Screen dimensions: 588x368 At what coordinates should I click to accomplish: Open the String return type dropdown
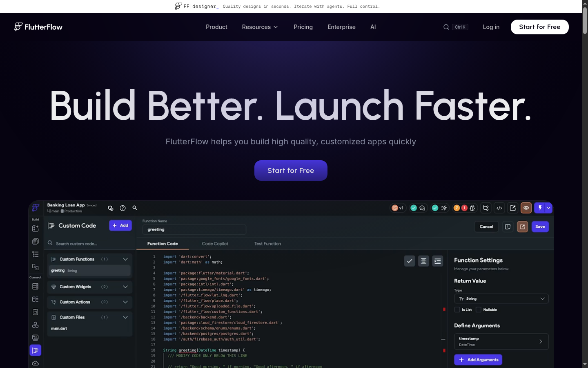pyautogui.click(x=501, y=298)
